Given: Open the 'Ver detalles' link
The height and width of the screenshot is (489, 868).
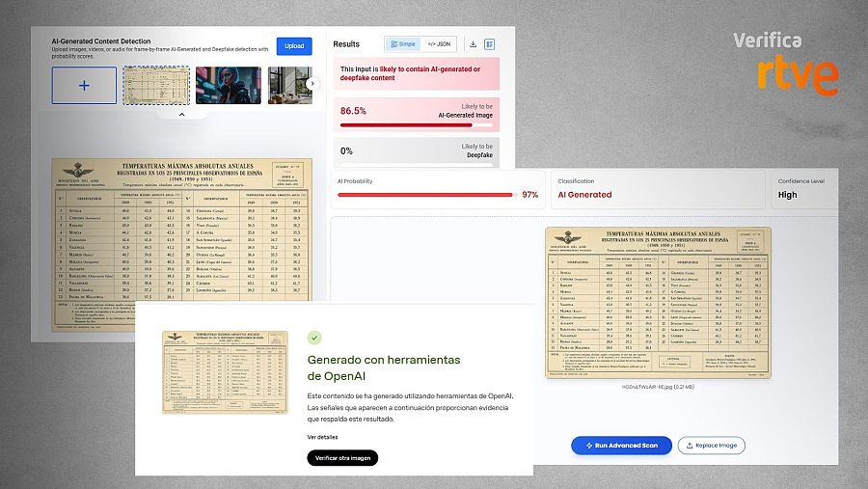Looking at the screenshot, I should [x=322, y=437].
